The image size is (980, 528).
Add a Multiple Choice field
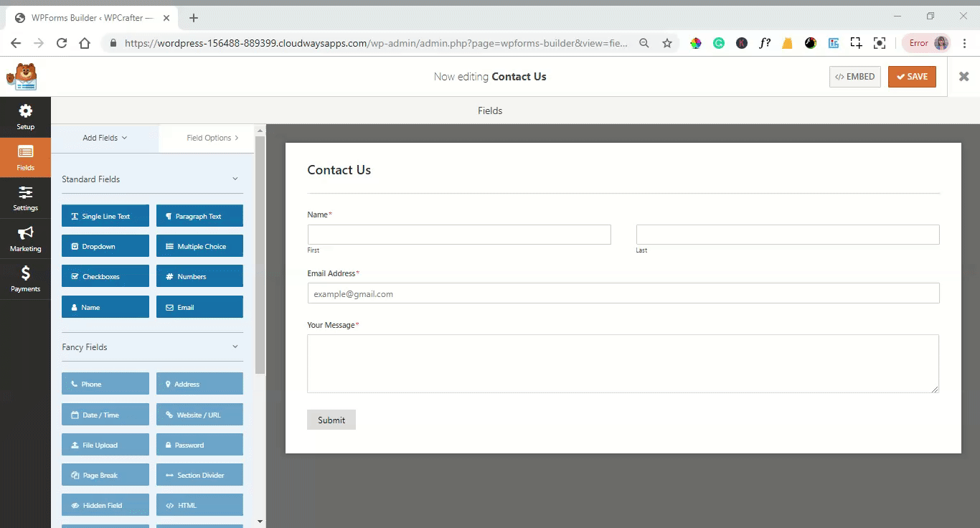tap(199, 246)
